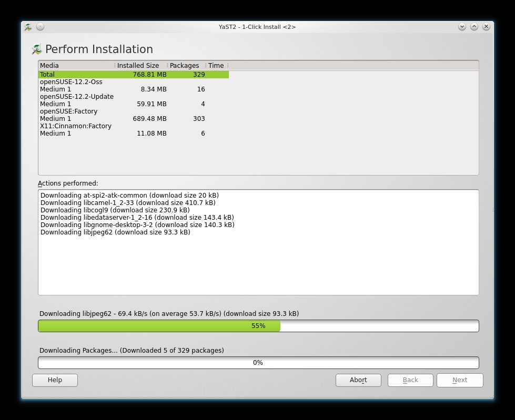
Task: Click the Downloading libgnome-desktop-3-2 log line
Action: (137, 225)
